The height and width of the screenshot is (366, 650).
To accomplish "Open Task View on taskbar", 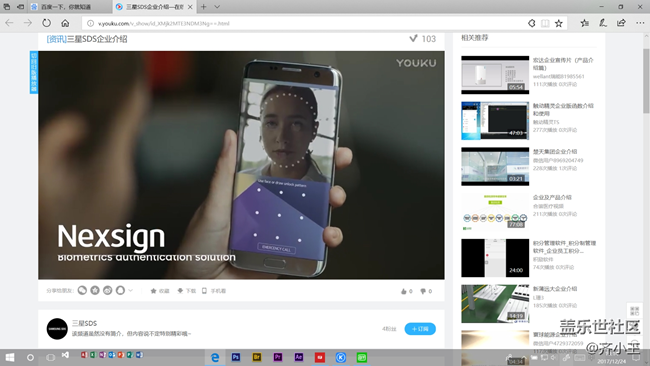I will tap(51, 357).
